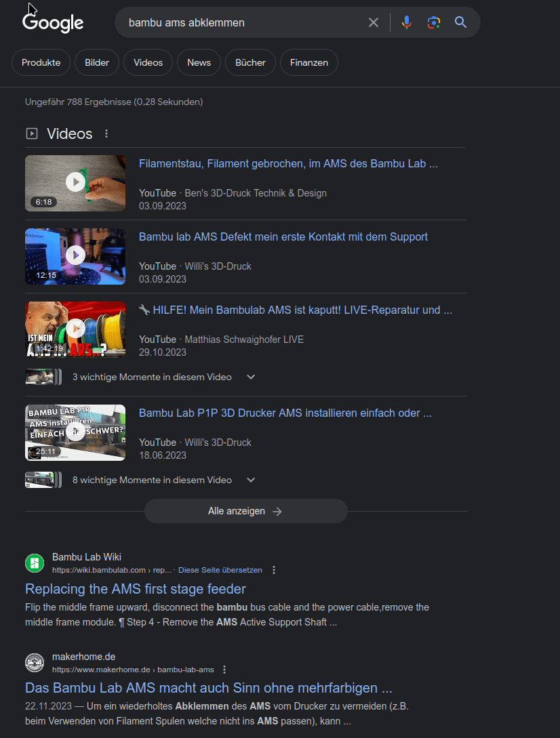Play the 12:15 AMS Defekt video thumbnail
The width and height of the screenshot is (560, 738).
coord(75,257)
